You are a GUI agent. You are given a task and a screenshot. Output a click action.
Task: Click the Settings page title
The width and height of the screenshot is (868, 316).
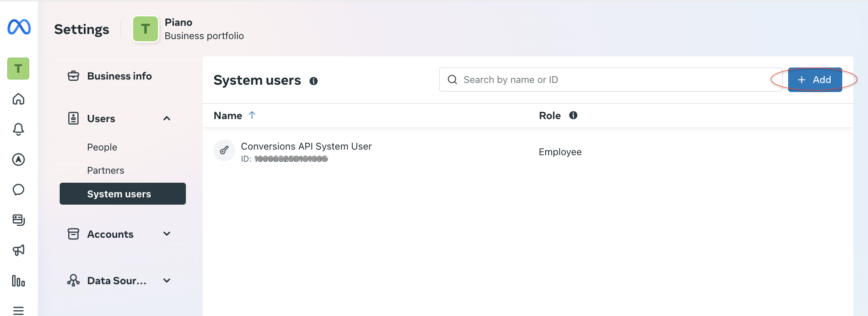tap(82, 29)
